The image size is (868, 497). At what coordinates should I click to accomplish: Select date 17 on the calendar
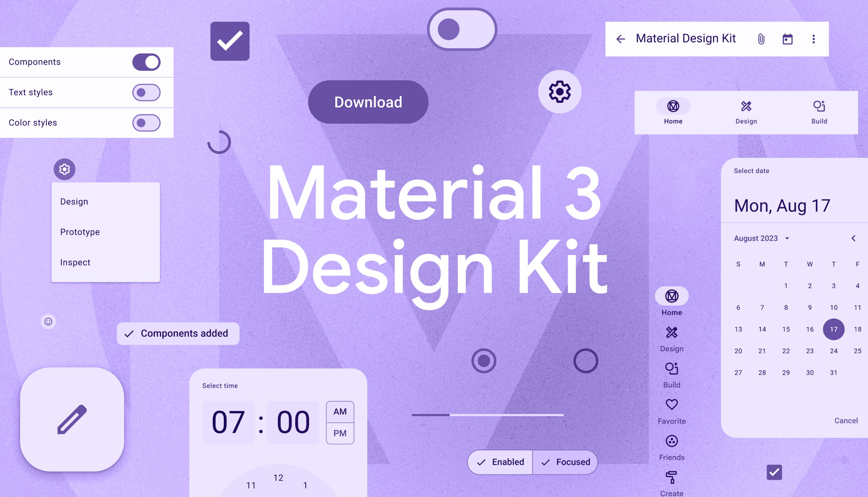click(x=833, y=329)
